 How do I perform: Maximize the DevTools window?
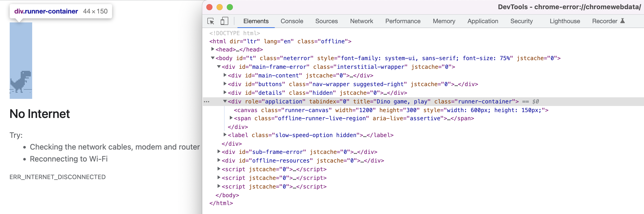pos(230,7)
